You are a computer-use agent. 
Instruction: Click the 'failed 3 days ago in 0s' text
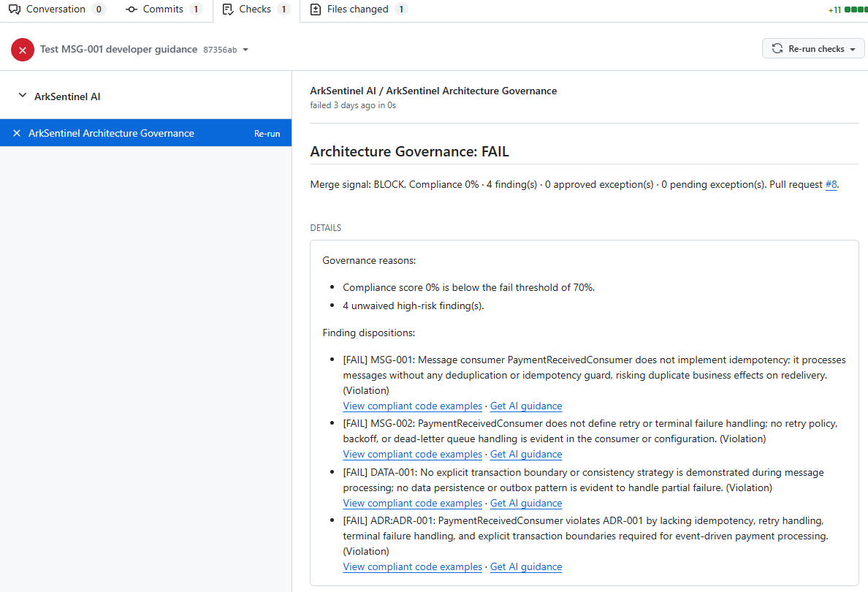(353, 105)
